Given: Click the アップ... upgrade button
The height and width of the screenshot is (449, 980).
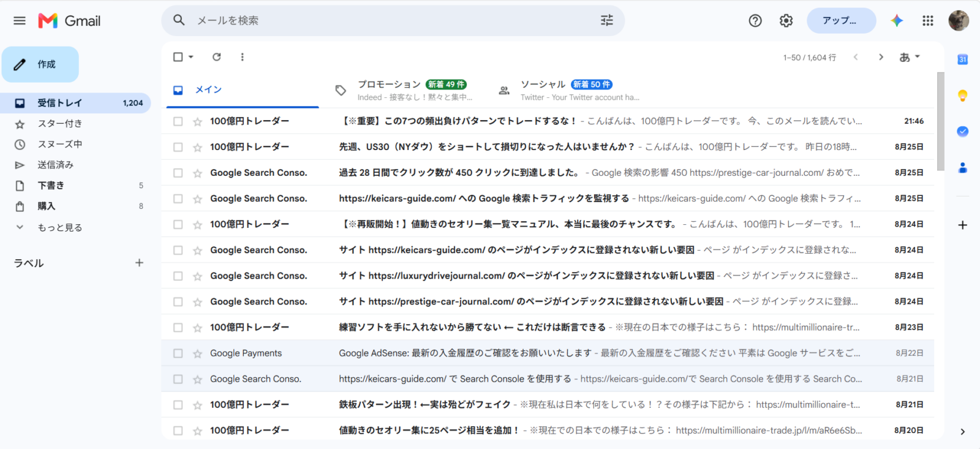Looking at the screenshot, I should (841, 21).
